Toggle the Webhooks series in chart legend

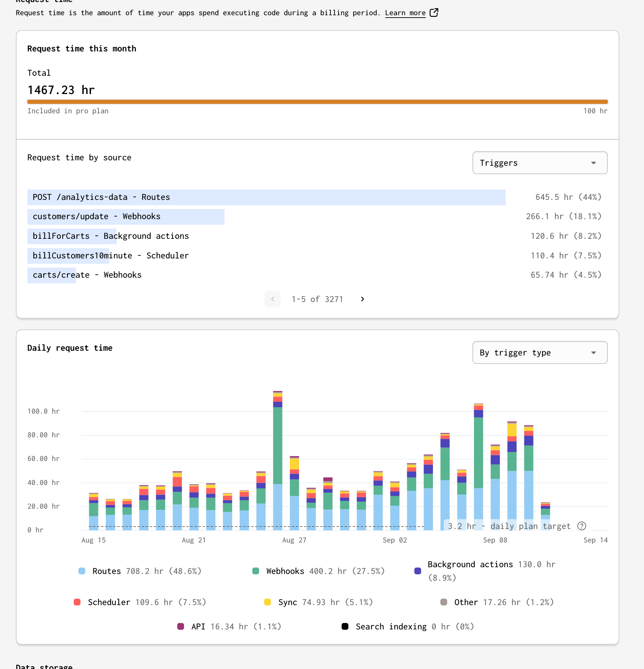tap(285, 571)
